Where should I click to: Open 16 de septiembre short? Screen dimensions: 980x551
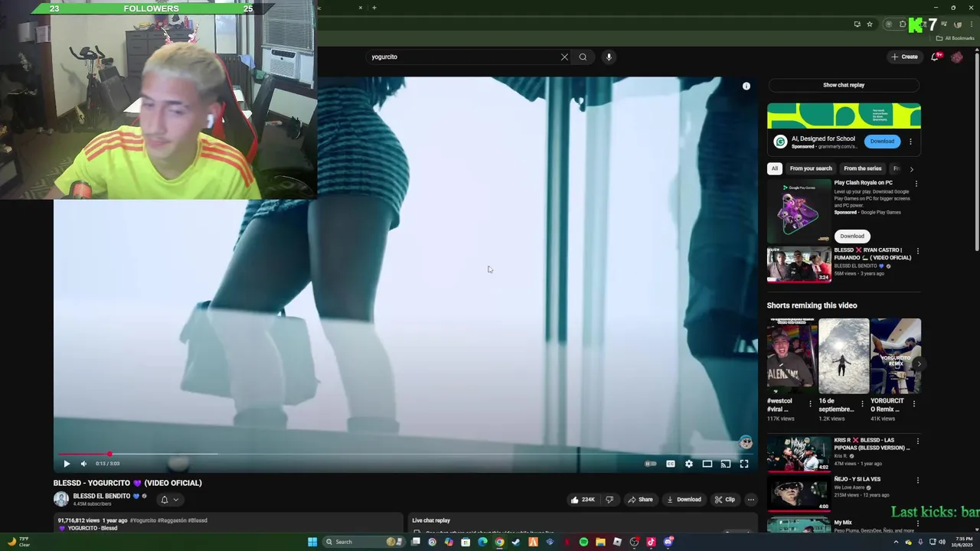pos(844,356)
